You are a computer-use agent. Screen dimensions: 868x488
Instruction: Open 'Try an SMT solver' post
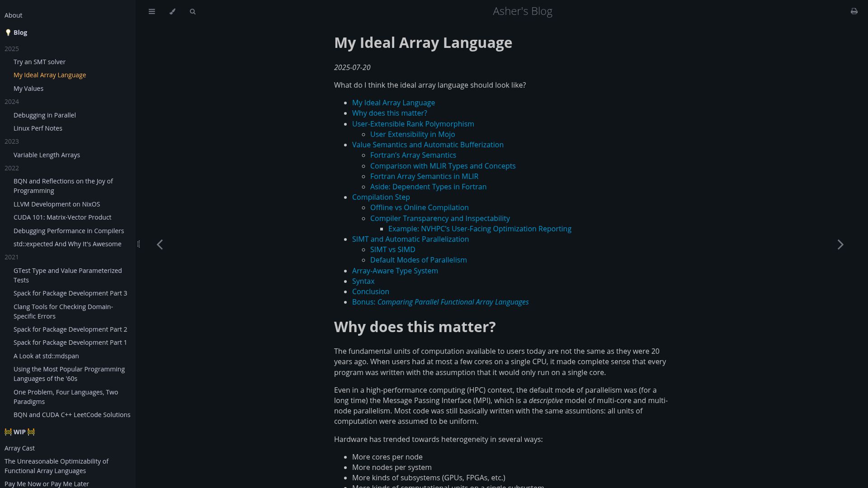click(39, 62)
